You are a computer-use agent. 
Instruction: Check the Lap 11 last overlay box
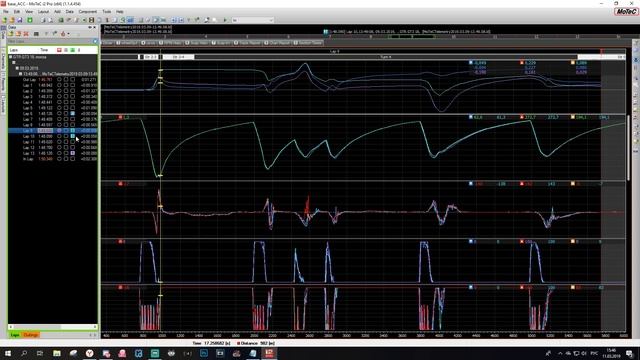pyautogui.click(x=73, y=142)
